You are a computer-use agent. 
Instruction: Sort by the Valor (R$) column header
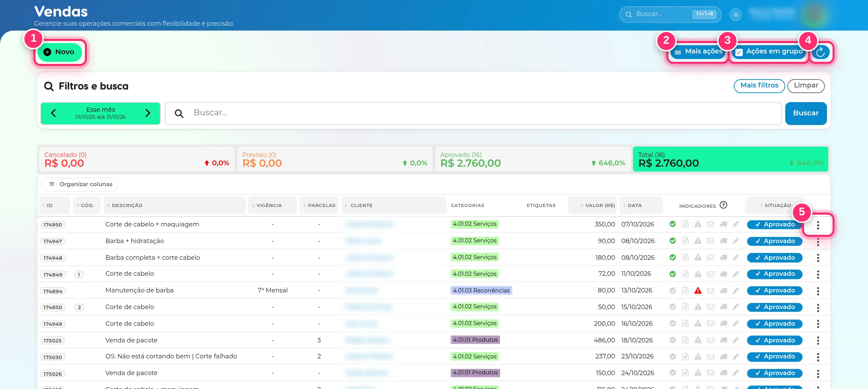pyautogui.click(x=593, y=205)
